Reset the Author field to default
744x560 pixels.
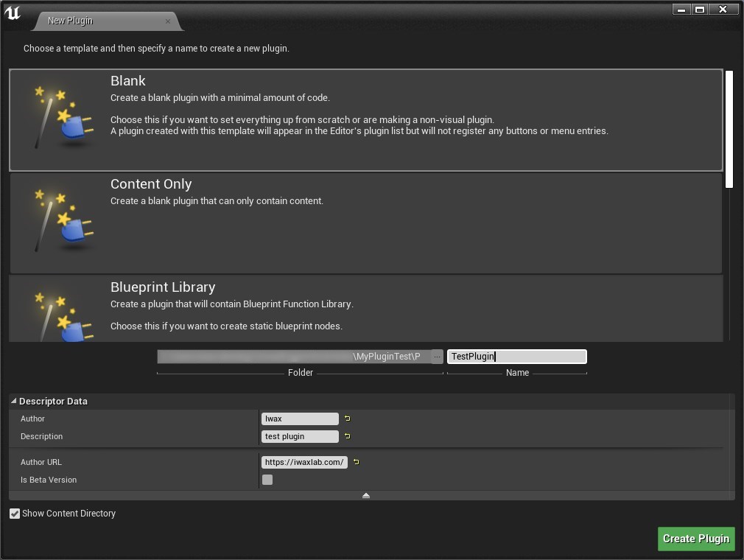pyautogui.click(x=348, y=419)
